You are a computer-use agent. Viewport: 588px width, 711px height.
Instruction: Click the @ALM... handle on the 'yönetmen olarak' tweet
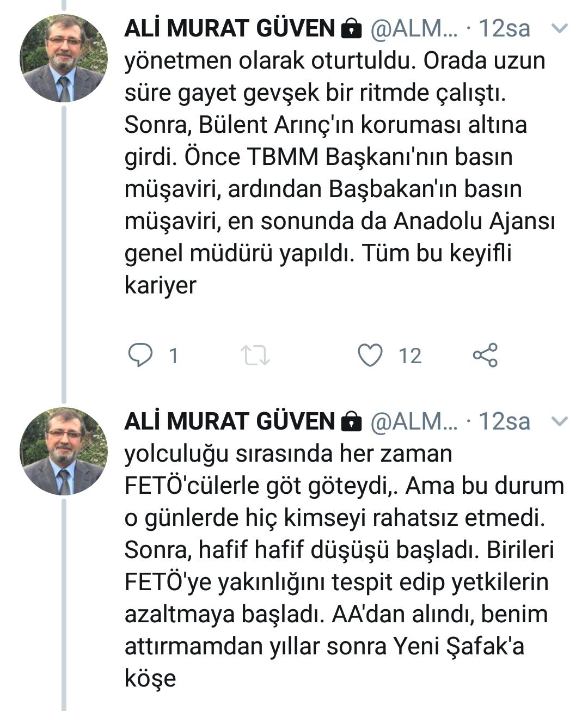coord(414,28)
